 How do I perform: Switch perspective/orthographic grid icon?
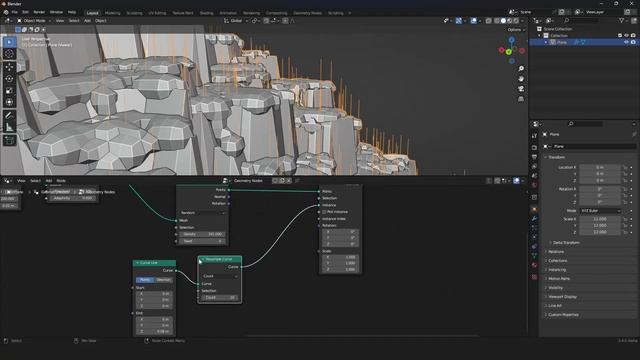click(521, 99)
